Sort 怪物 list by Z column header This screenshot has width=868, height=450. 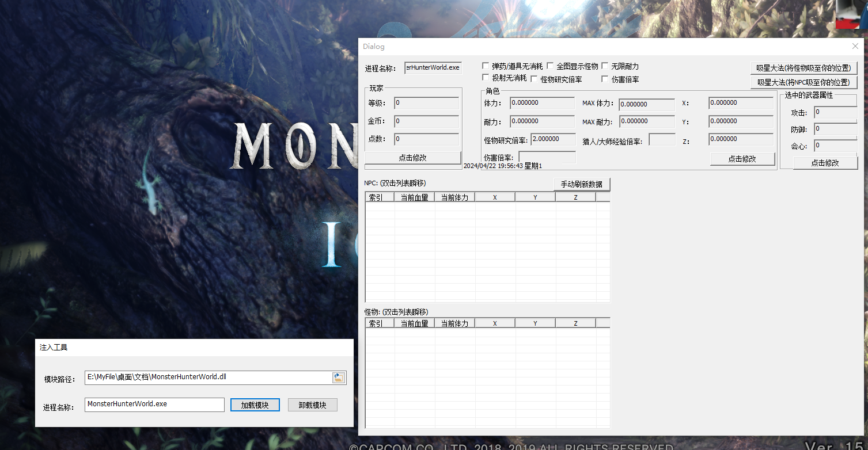pos(576,323)
